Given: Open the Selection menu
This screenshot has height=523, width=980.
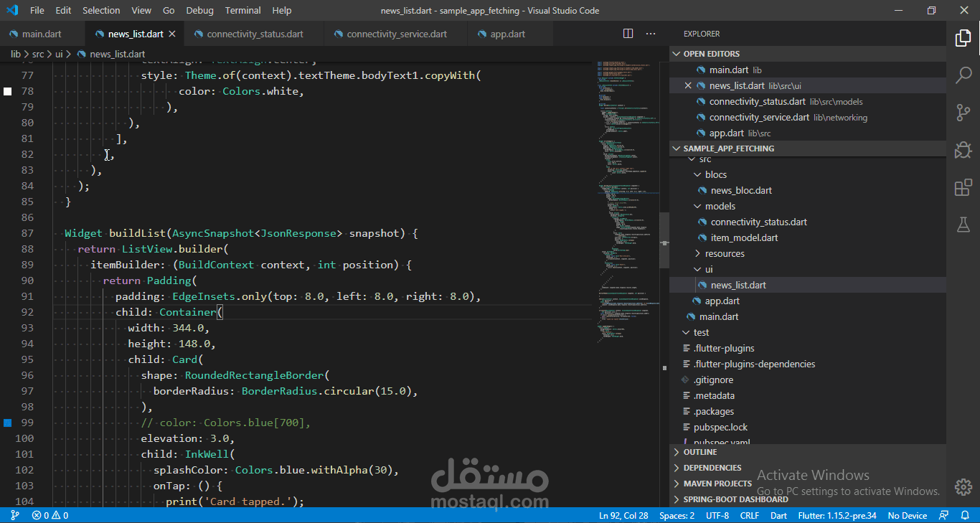Looking at the screenshot, I should tap(101, 10).
